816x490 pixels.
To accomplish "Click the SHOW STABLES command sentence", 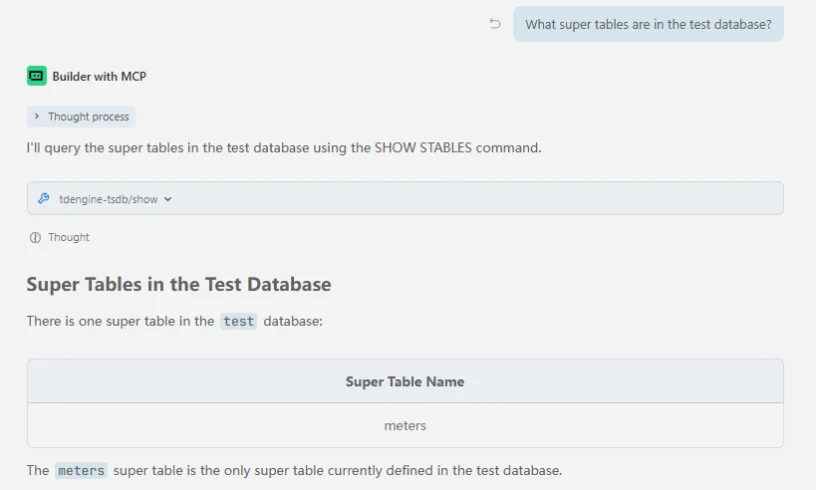I will pos(283,148).
